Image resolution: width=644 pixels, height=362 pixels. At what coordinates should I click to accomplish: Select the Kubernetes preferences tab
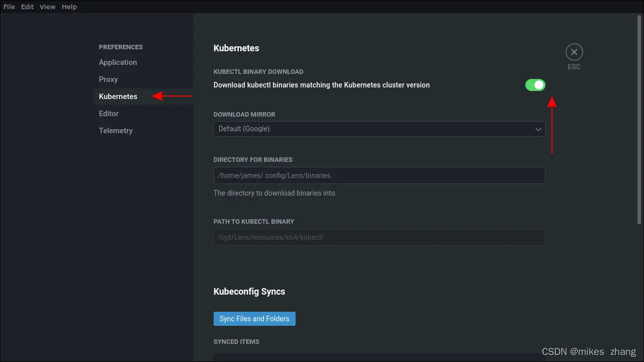point(143,97)
